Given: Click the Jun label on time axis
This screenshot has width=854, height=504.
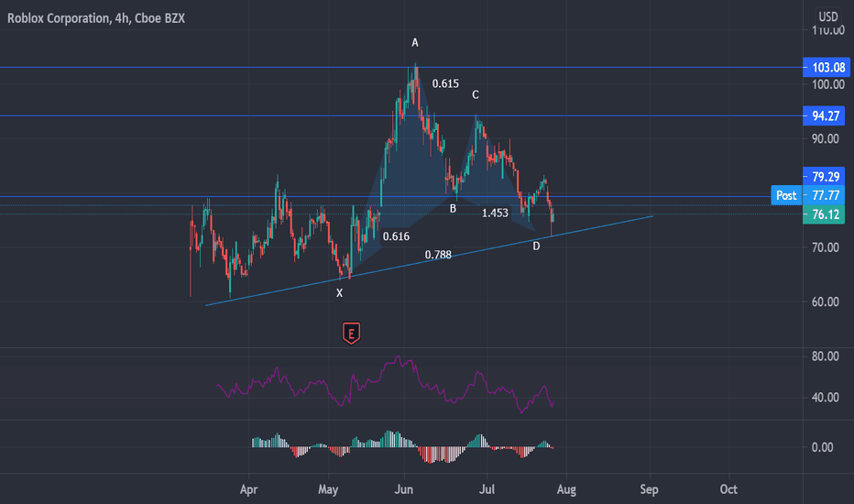Looking at the screenshot, I should point(403,489).
